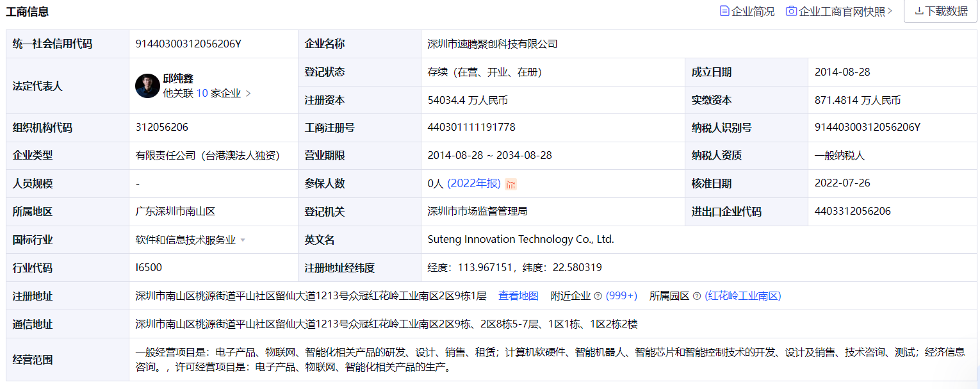Open 查看地图 for the registered address
The width and height of the screenshot is (980, 389).
tap(519, 295)
